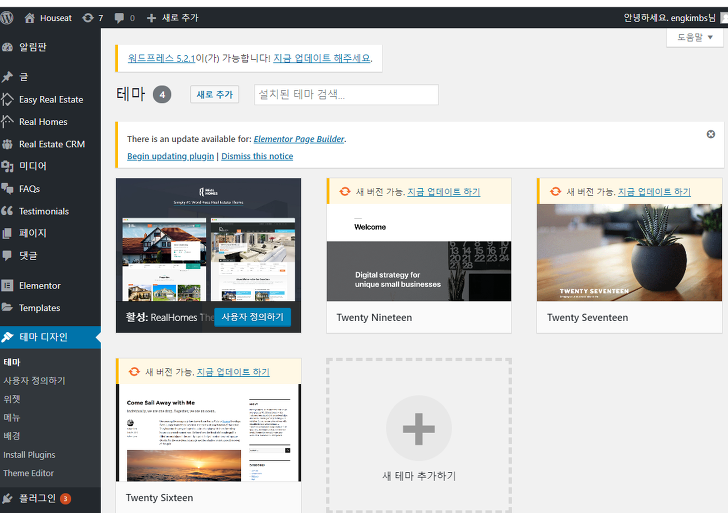Visit the Houseat site home link
The height and width of the screenshot is (513, 728).
(48, 18)
